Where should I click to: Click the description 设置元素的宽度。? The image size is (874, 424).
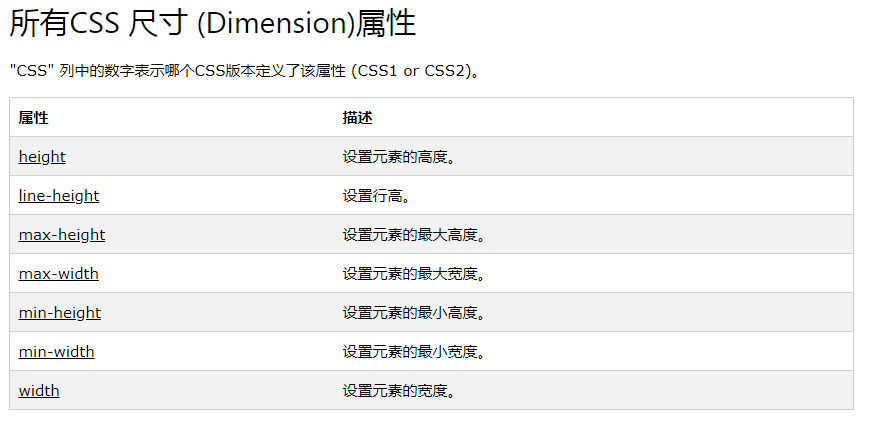399,391
